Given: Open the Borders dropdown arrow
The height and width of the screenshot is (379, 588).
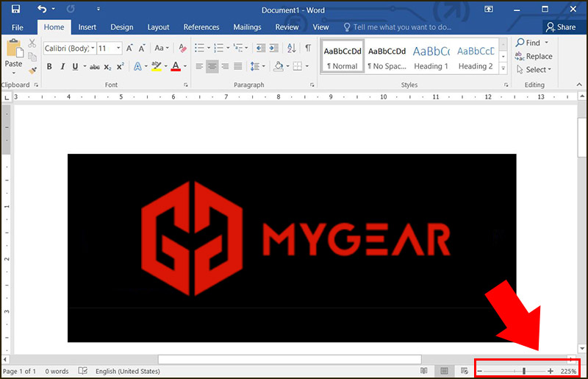Looking at the screenshot, I should coord(307,66).
